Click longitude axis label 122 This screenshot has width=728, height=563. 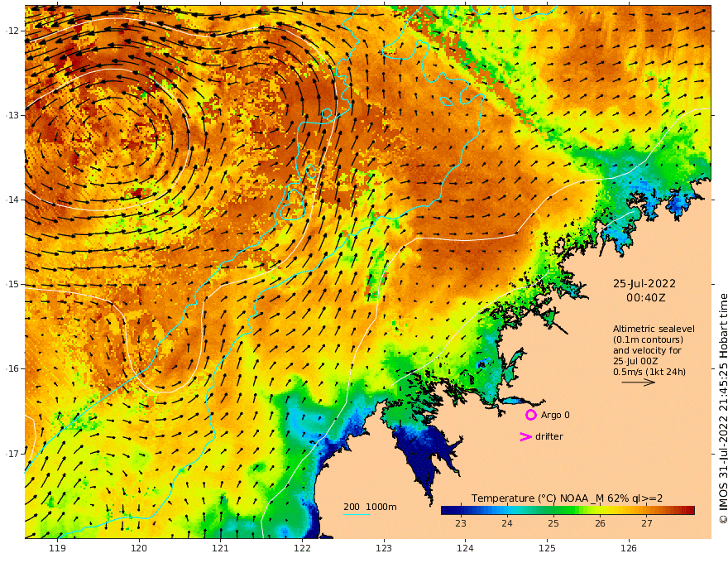pos(302,549)
